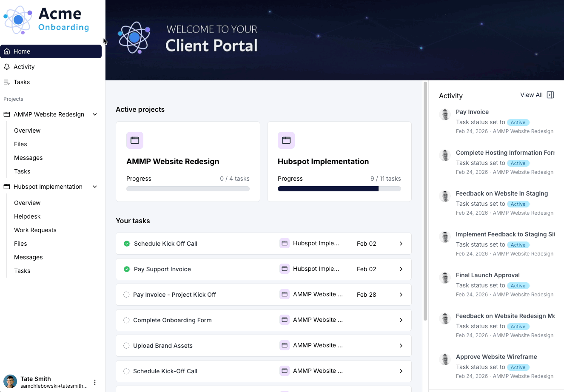The width and height of the screenshot is (564, 392).
Task: Click the Acme Onboarding logo
Action: 46,20
